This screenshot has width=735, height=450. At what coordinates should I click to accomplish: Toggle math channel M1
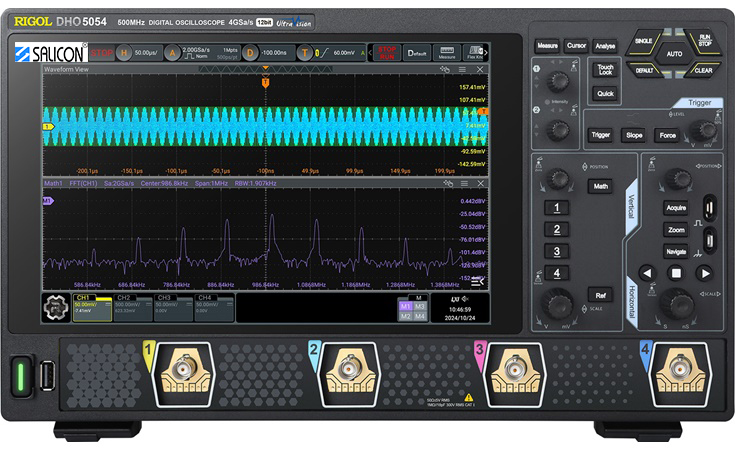pos(405,306)
